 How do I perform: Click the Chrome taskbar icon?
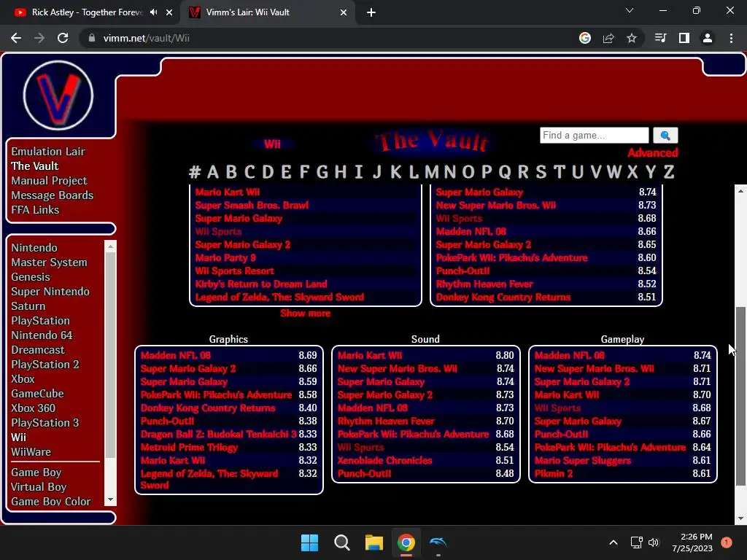click(x=406, y=542)
